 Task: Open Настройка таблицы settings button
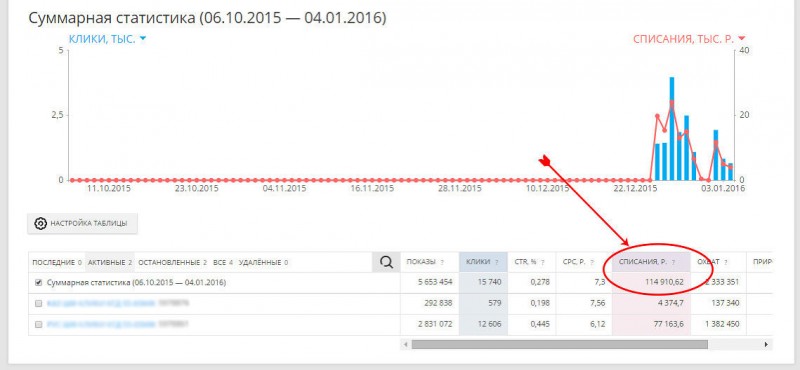tap(82, 224)
